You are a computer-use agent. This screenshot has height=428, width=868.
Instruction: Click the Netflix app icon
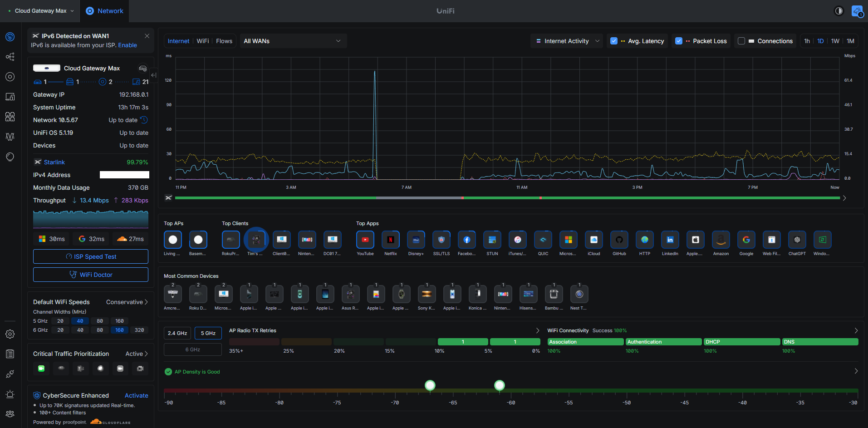(391, 240)
